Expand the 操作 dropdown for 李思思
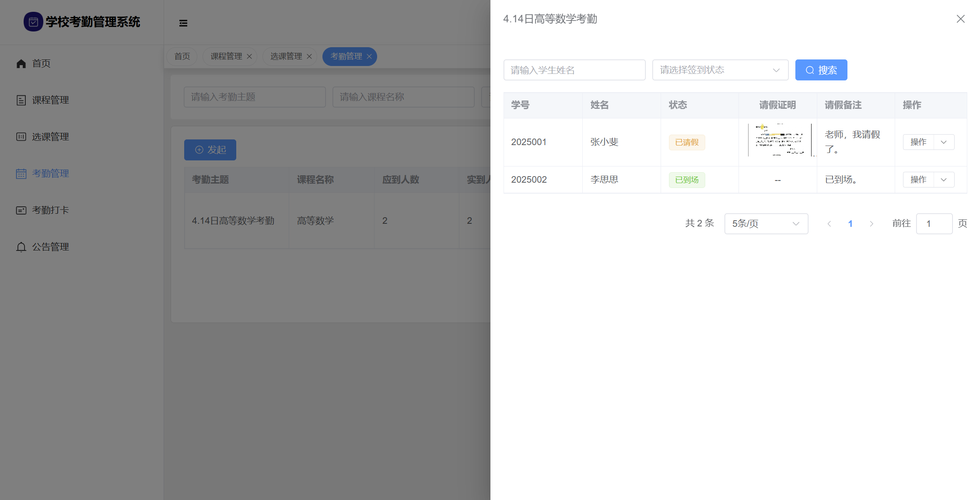980x500 pixels. (x=944, y=180)
